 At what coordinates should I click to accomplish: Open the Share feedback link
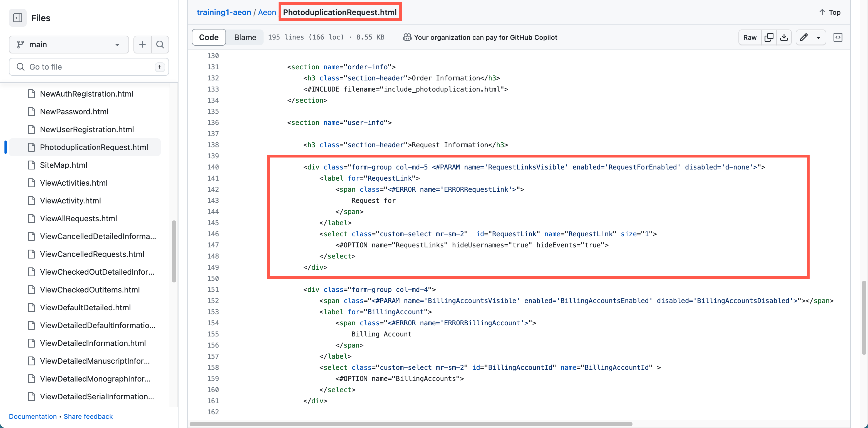tap(88, 417)
